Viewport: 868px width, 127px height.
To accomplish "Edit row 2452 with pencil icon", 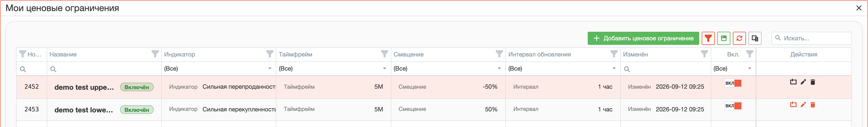I will pyautogui.click(x=803, y=82).
